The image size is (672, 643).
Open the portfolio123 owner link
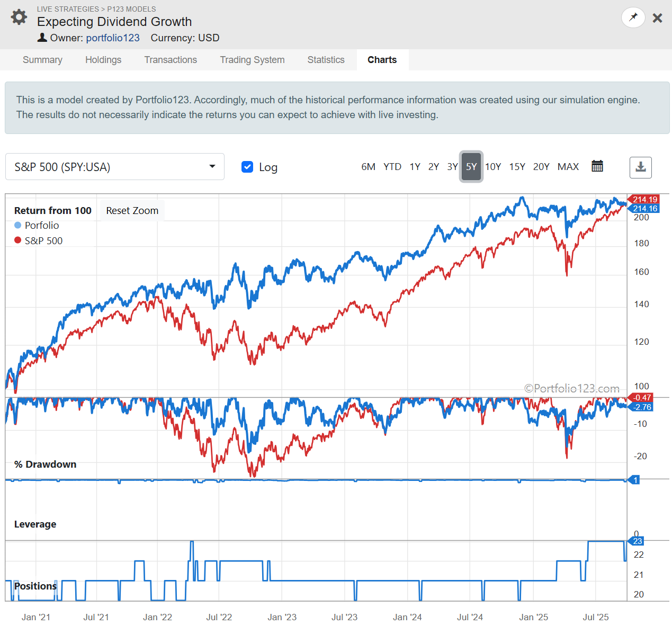113,38
